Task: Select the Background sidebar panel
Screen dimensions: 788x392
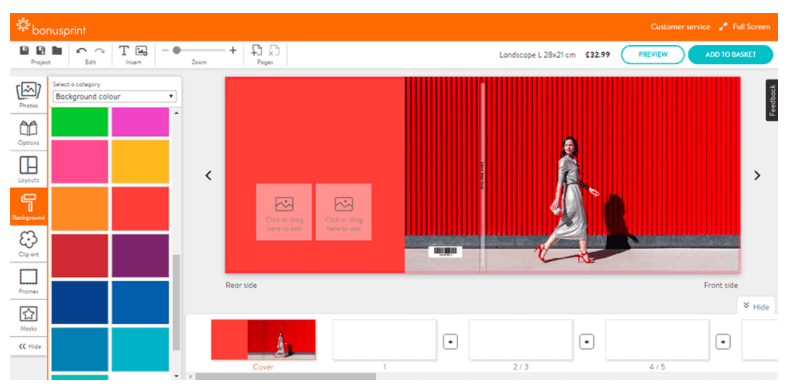Action: [x=29, y=207]
